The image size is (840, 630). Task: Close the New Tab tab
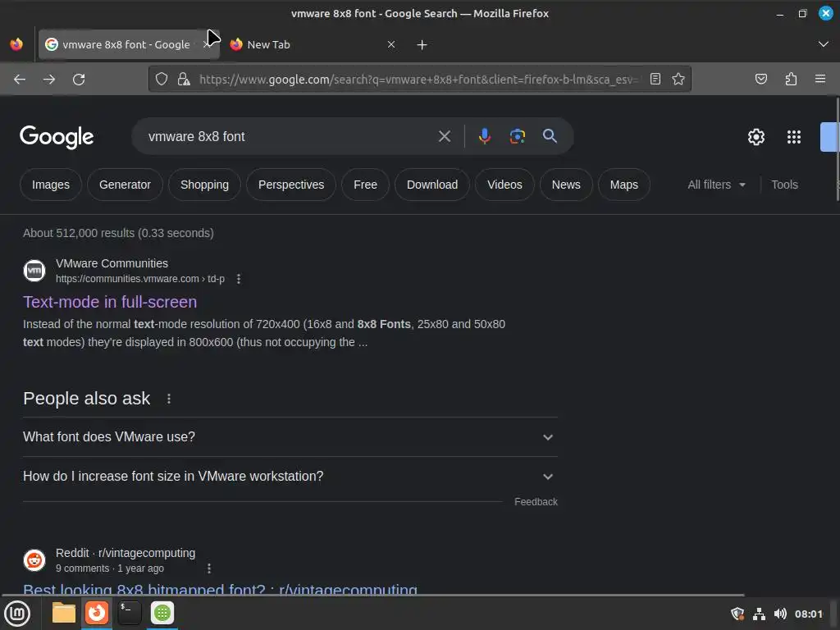(391, 44)
